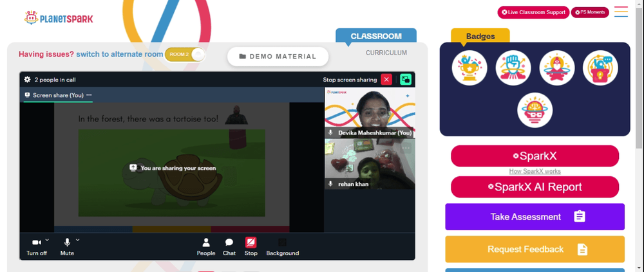Switch to the CURRICULUM tab
This screenshot has width=644, height=272.
pyautogui.click(x=386, y=53)
